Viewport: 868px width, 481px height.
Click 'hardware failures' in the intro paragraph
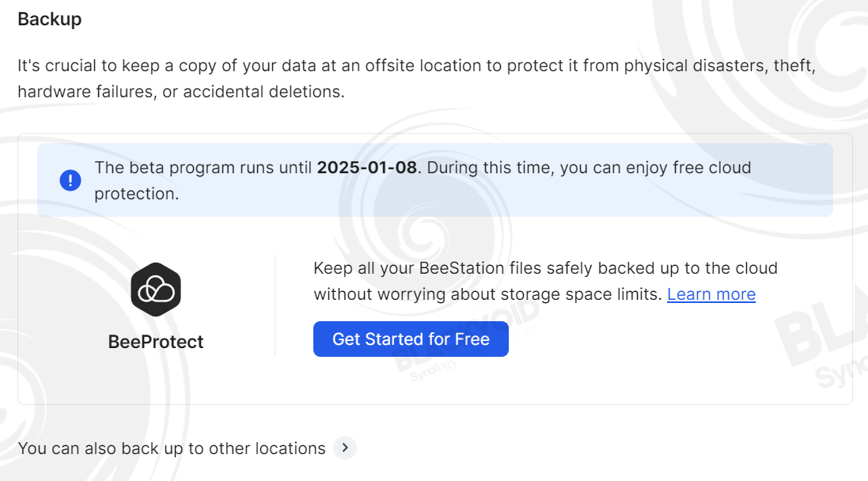point(85,92)
